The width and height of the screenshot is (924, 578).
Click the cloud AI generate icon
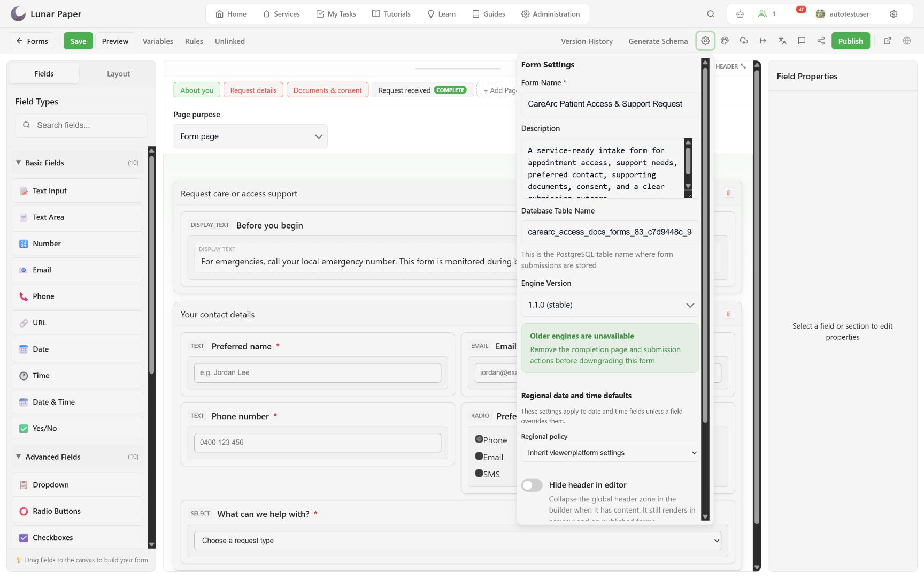(x=744, y=41)
